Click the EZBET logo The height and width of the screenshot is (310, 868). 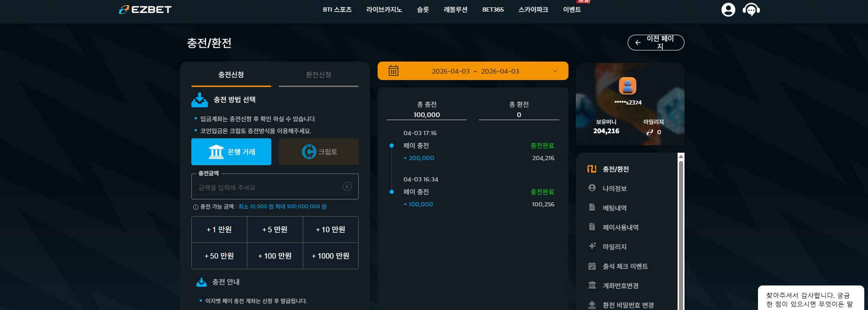coord(145,9)
